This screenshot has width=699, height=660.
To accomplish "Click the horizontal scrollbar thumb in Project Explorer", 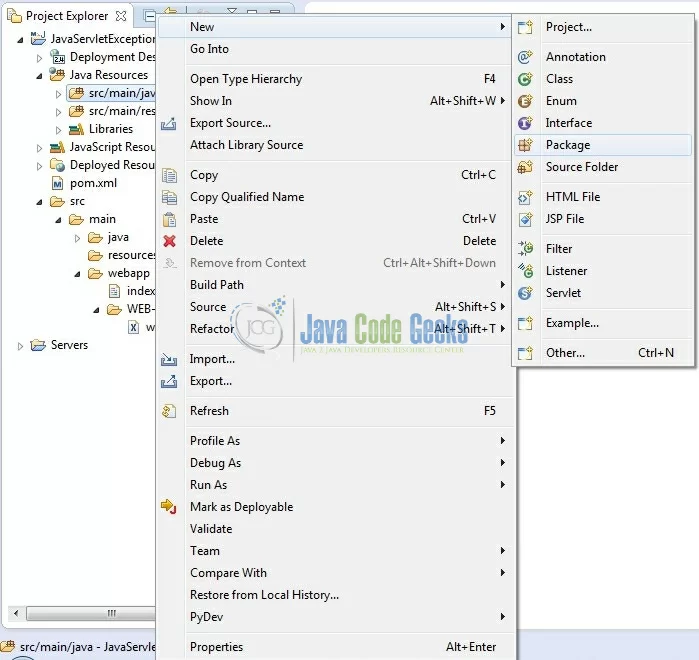I will coord(91,614).
